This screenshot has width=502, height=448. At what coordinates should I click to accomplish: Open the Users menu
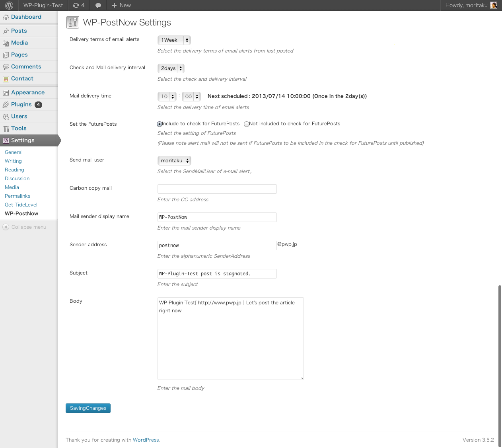click(x=19, y=116)
